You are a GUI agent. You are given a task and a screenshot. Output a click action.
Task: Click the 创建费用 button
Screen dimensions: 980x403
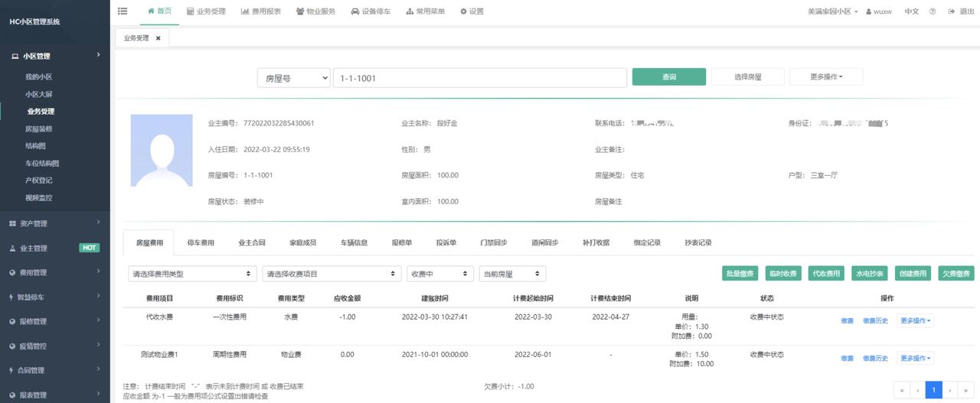913,274
